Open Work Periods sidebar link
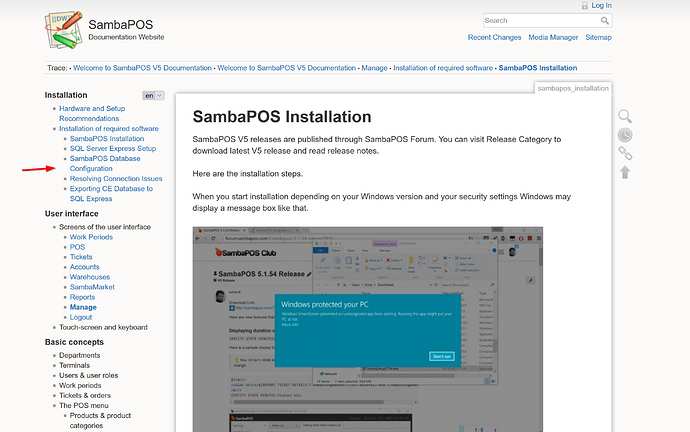The height and width of the screenshot is (432, 690). [91, 237]
